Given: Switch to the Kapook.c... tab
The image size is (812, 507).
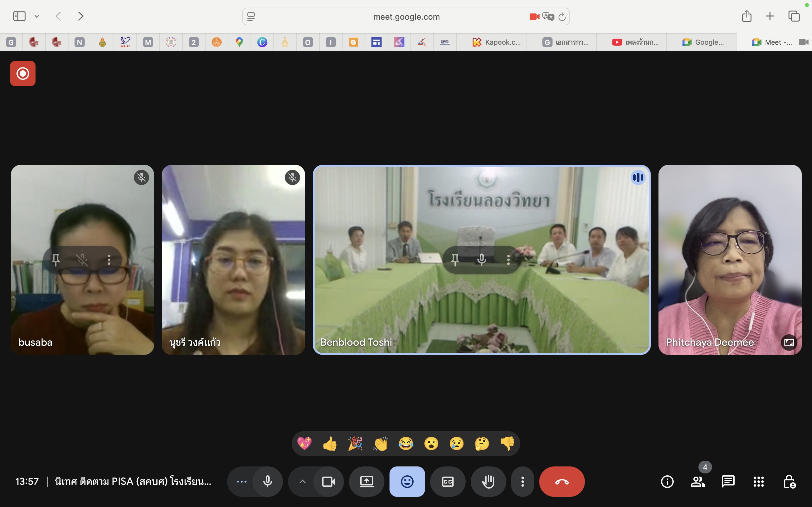Looking at the screenshot, I should 497,42.
